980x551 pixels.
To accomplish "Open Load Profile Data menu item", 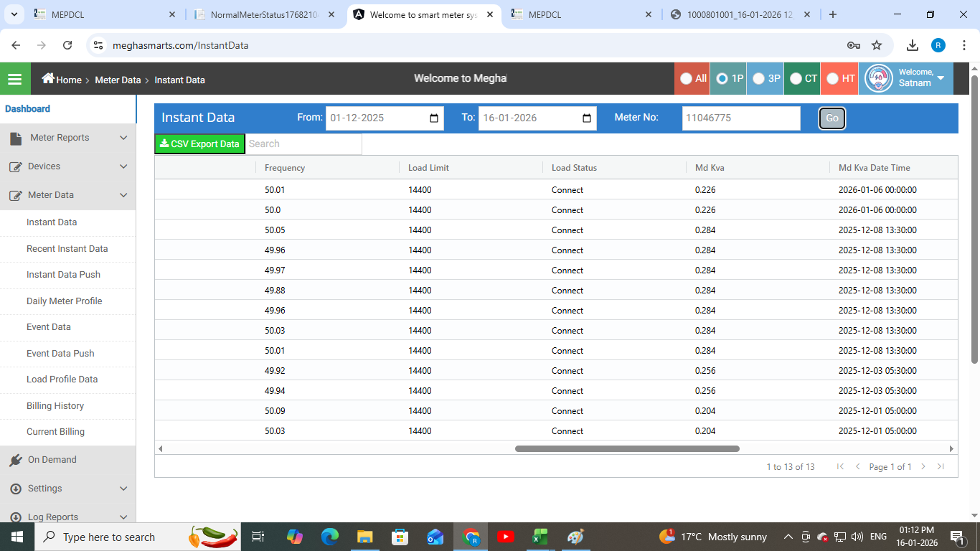I will [62, 380].
